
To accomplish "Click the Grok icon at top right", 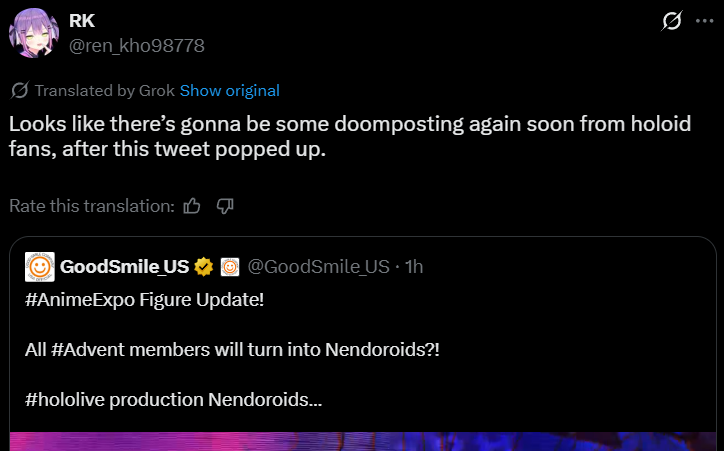I will (672, 22).
